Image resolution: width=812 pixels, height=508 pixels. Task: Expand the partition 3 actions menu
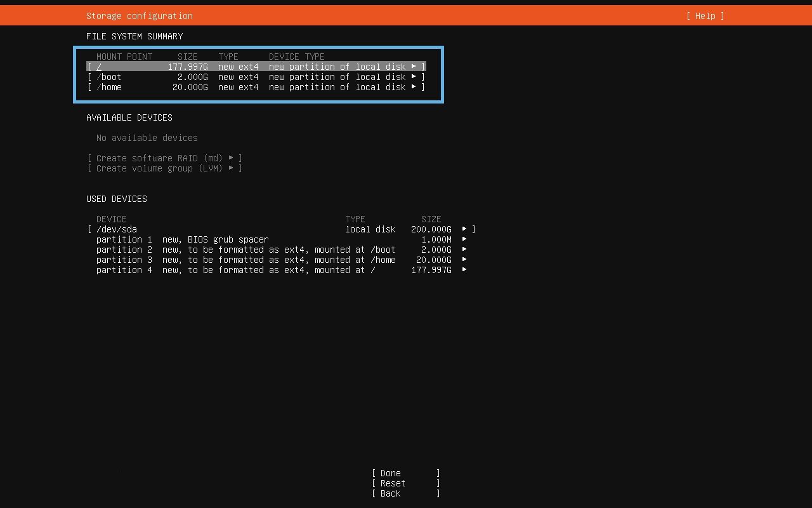point(464,260)
